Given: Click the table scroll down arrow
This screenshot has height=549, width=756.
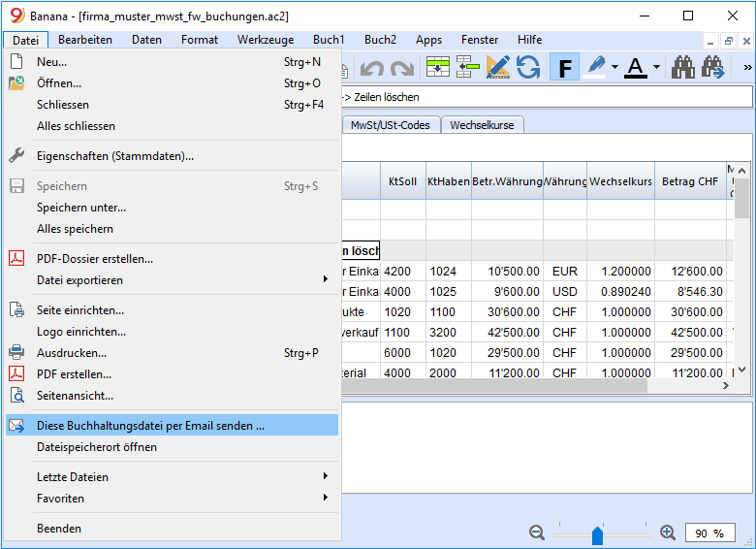Looking at the screenshot, I should [742, 370].
